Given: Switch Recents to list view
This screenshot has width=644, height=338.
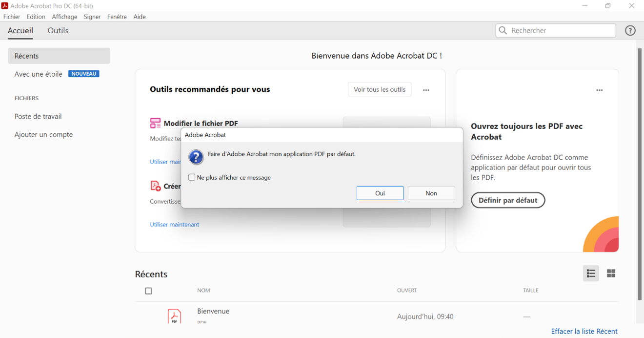Looking at the screenshot, I should 591,274.
